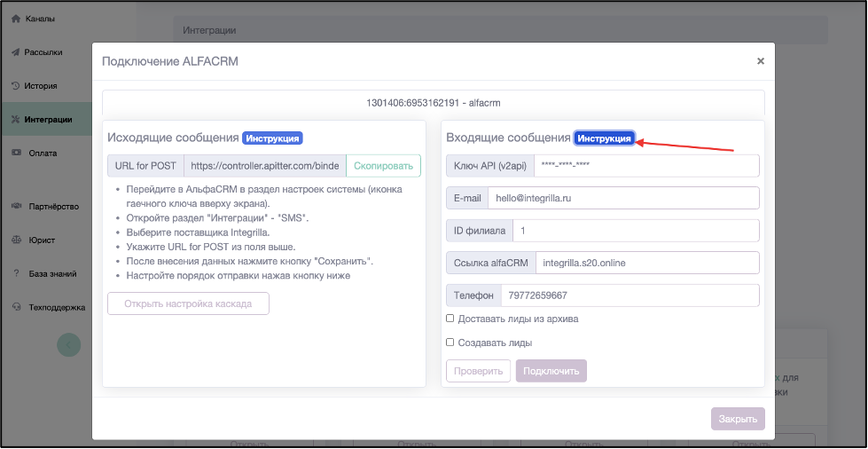
Task: Click the scales icon beside Юрист
Action: (17, 240)
